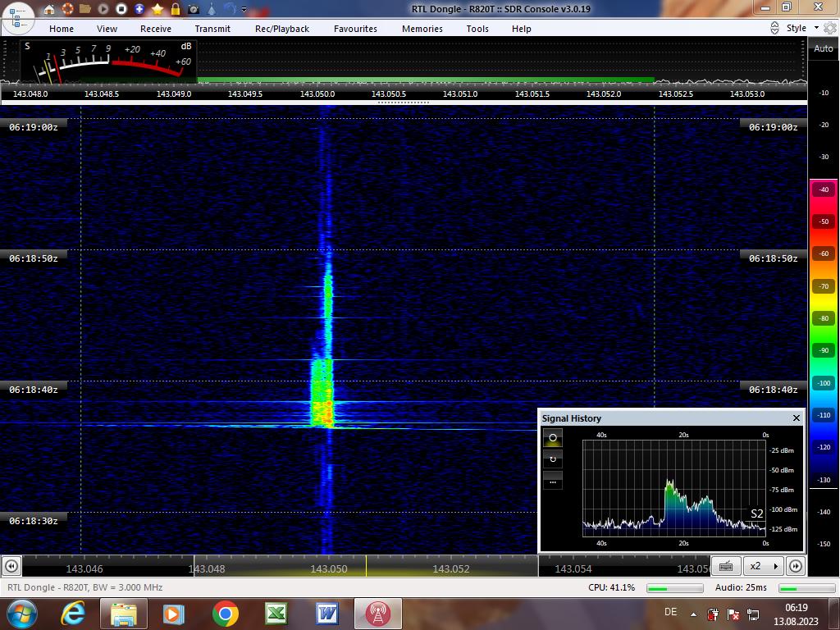This screenshot has height=630, width=840.
Task: Toggle the circle button in Signal History
Action: coord(553,438)
